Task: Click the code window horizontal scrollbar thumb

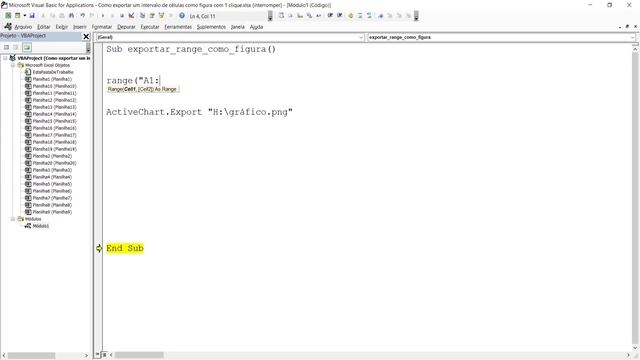Action: point(139,355)
